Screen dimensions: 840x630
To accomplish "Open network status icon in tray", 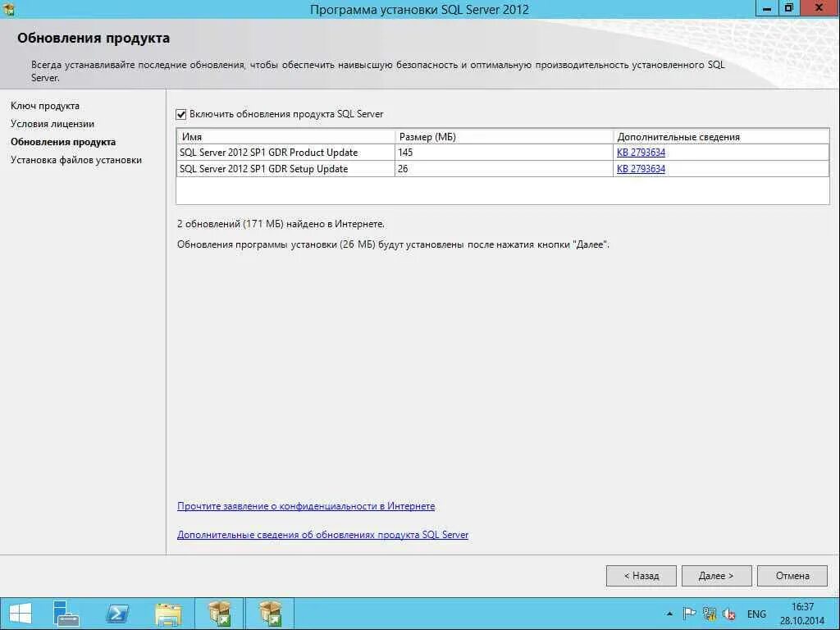I will 710,614.
